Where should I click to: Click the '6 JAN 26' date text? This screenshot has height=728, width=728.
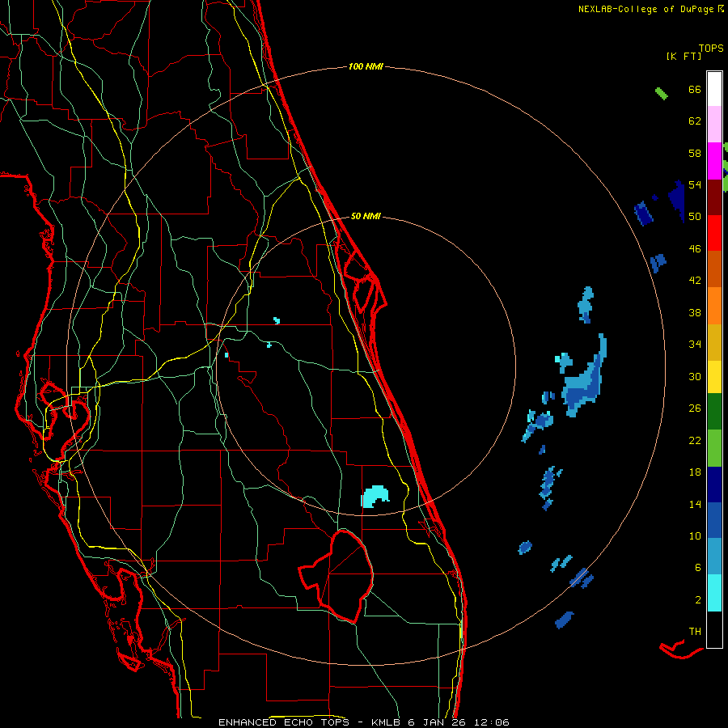437,722
